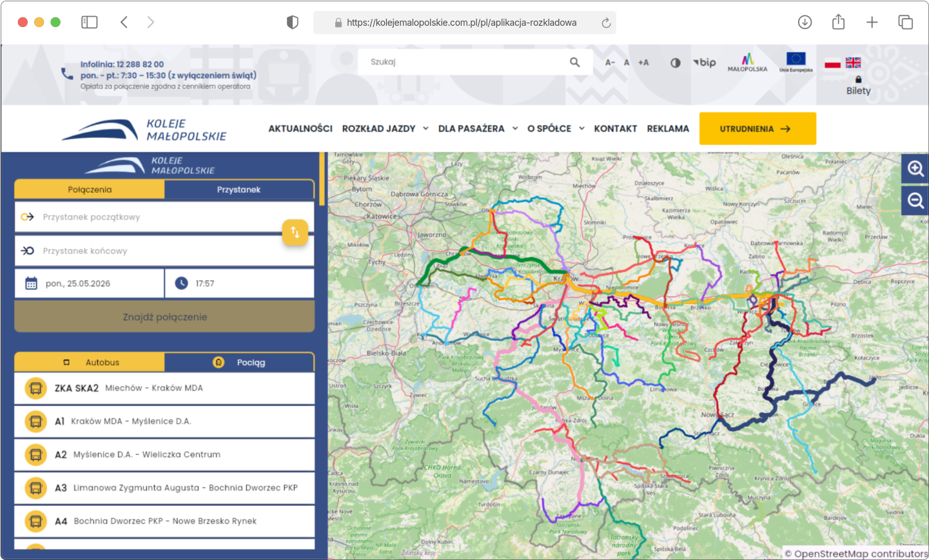Open Kontakt menu item
929x560 pixels.
tap(615, 129)
